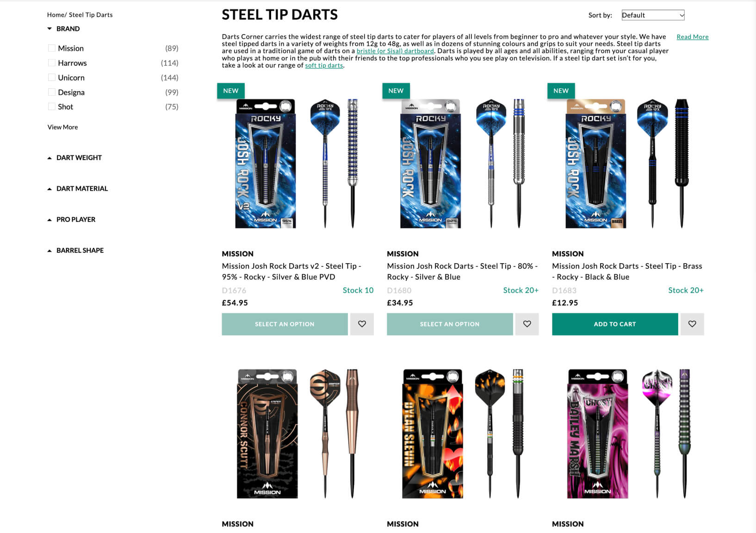756x533 pixels.
Task: Enable the Unicorn brand filter
Action: point(52,77)
